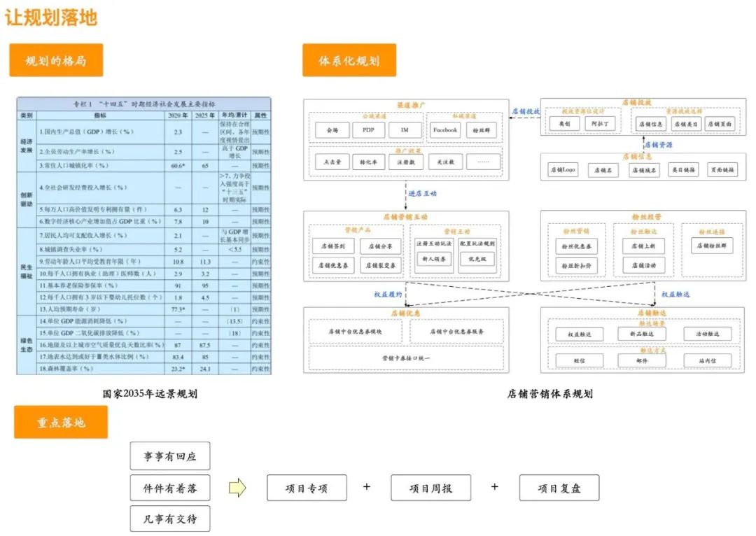The width and height of the screenshot is (756, 536).
Task: Click the 项目专项 box
Action: coord(307,488)
